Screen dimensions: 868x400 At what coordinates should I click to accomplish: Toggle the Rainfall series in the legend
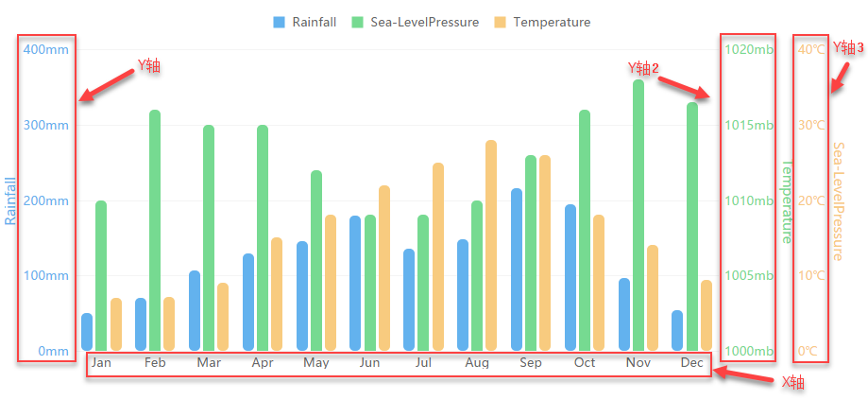coord(314,22)
